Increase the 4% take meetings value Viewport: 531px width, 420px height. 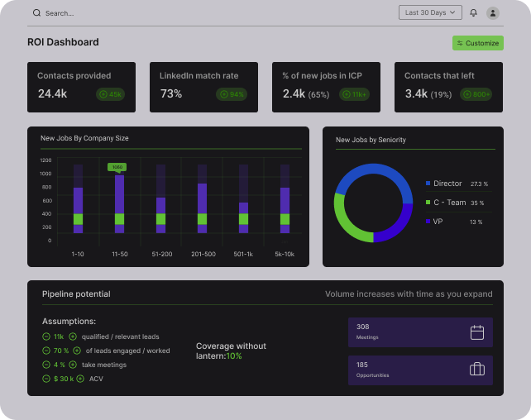[73, 365]
